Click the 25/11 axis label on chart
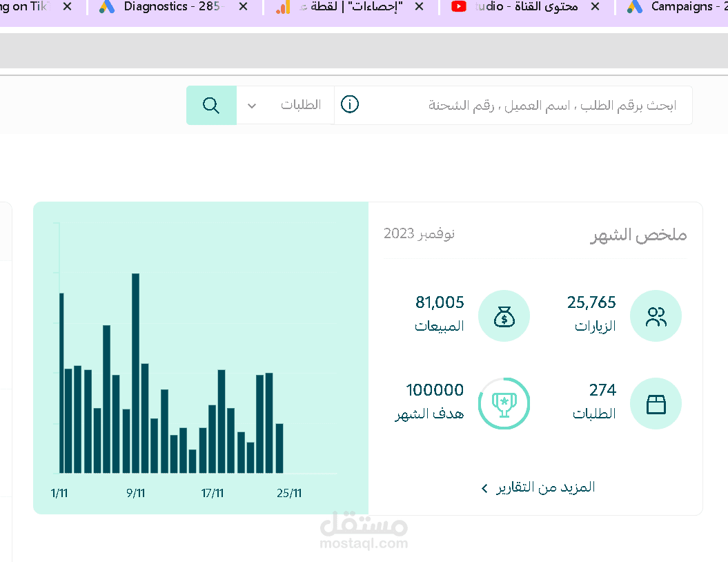 289,493
